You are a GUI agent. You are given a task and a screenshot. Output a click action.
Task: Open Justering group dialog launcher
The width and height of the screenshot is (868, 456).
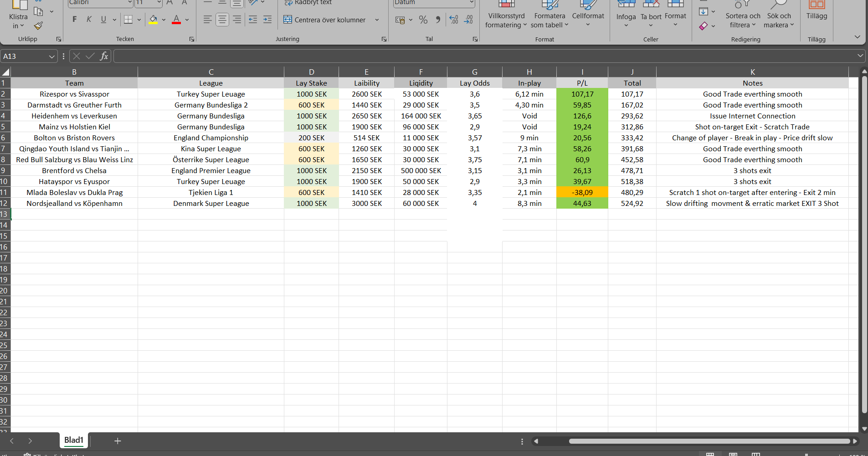pyautogui.click(x=384, y=39)
